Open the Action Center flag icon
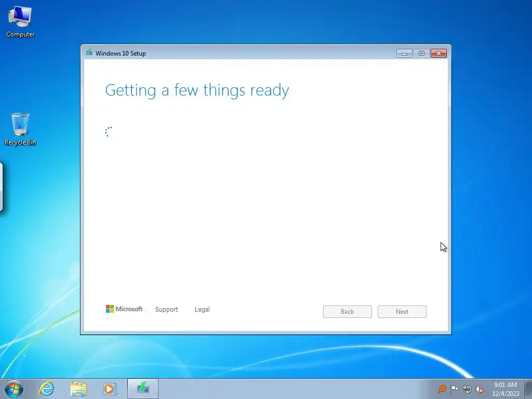 coord(454,389)
